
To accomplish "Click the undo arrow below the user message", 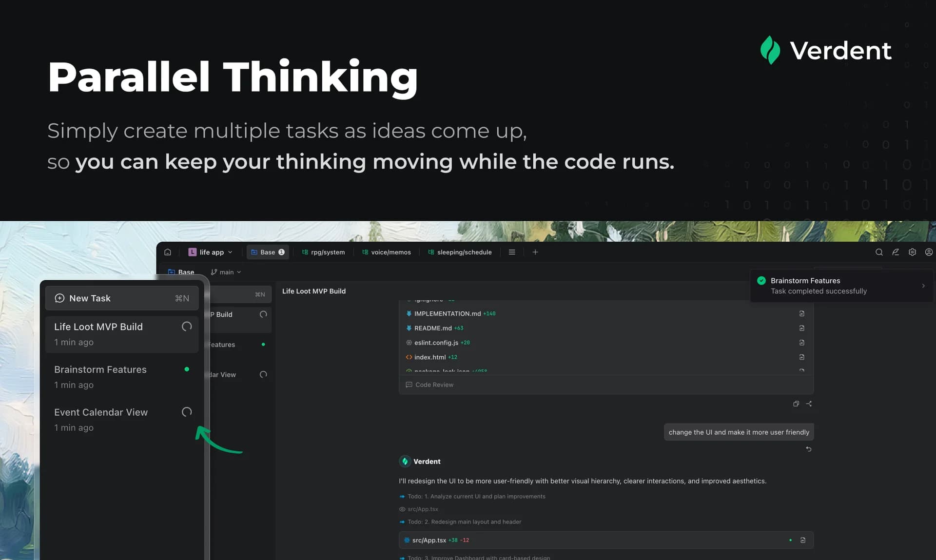I will click(808, 449).
